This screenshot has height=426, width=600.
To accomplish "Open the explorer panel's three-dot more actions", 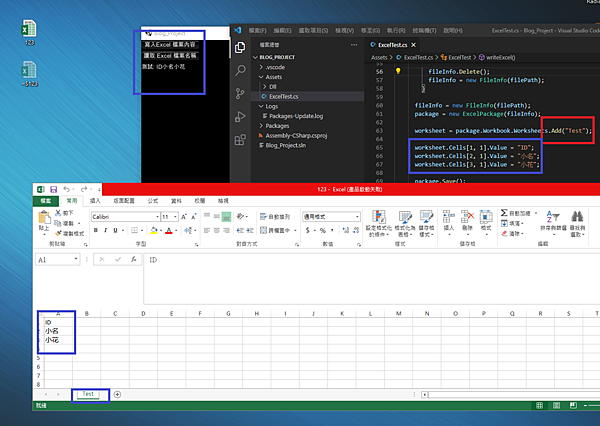I will (x=354, y=45).
